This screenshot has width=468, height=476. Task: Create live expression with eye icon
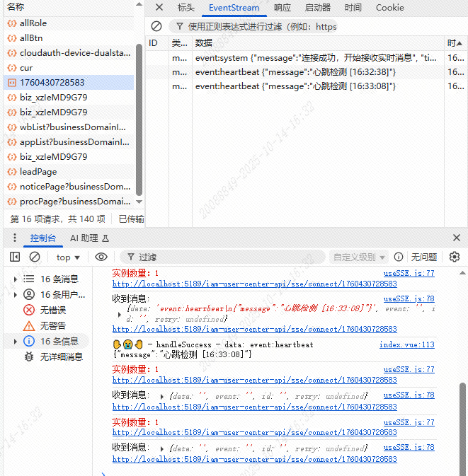click(x=101, y=257)
